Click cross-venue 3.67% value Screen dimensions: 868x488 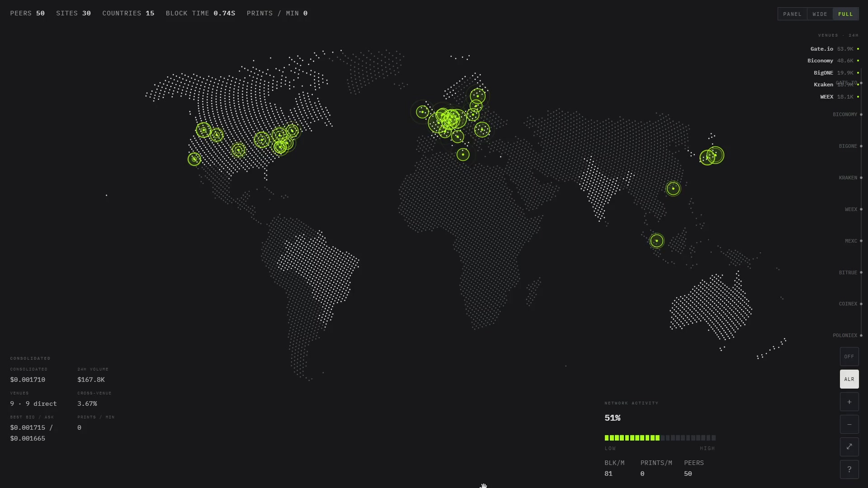pos(87,404)
